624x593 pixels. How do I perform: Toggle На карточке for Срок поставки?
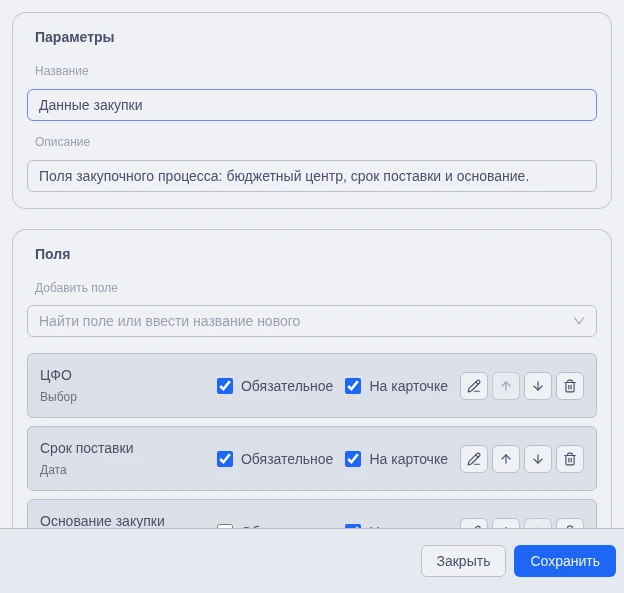[x=353, y=459]
